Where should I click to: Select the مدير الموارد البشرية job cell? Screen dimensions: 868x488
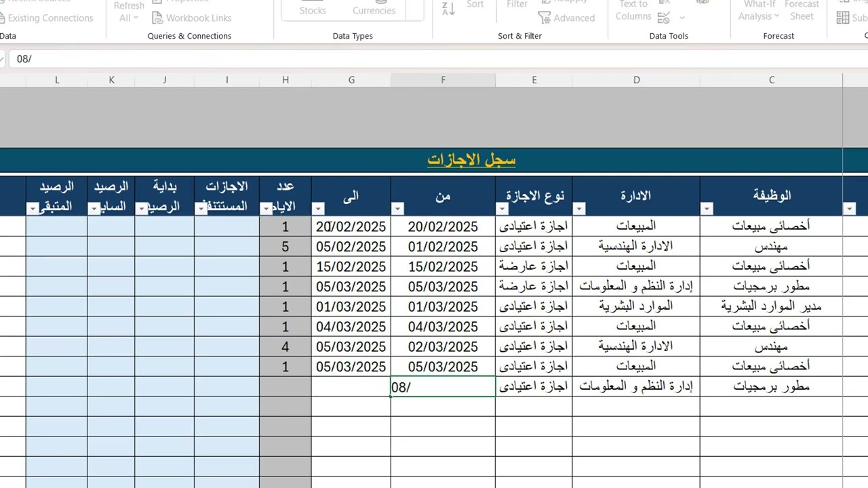coord(772,306)
